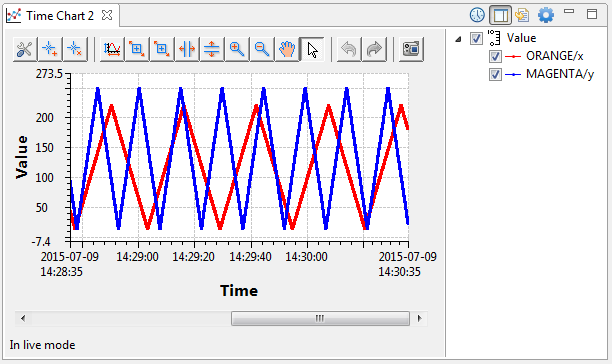Viewport: 612px width, 364px height.
Task: Select the arrow pointer tool
Action: [312, 49]
